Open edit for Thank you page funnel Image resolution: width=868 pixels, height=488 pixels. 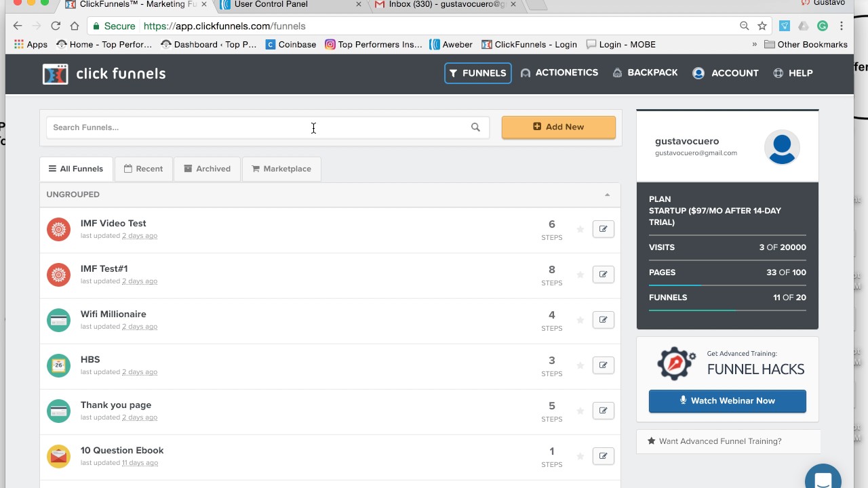(x=603, y=411)
